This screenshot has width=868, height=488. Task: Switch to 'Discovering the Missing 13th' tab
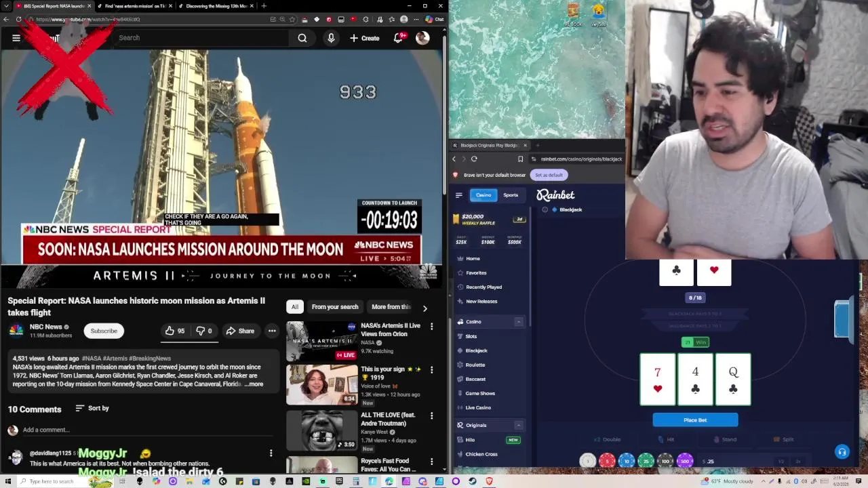[216, 6]
